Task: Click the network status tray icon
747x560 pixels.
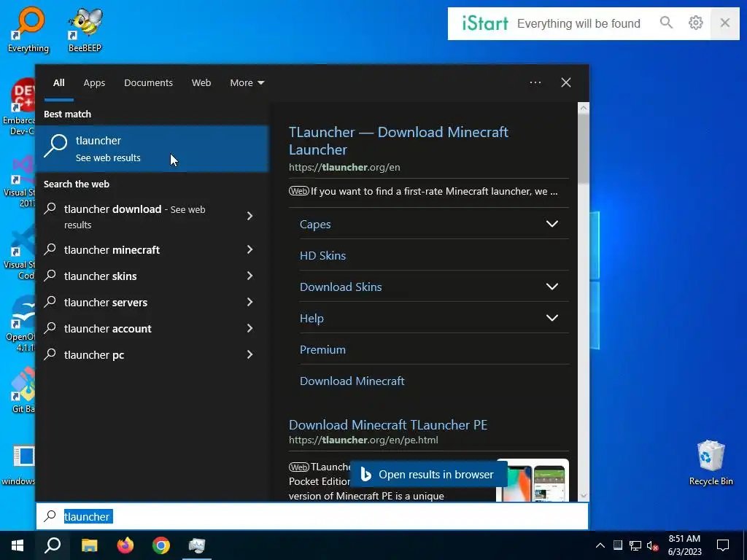Action: (635, 545)
